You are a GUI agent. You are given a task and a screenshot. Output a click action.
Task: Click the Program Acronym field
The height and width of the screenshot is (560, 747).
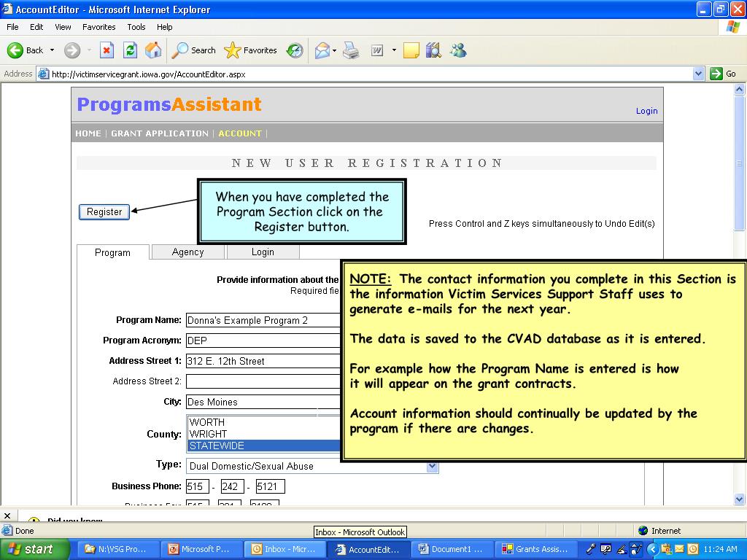263,341
